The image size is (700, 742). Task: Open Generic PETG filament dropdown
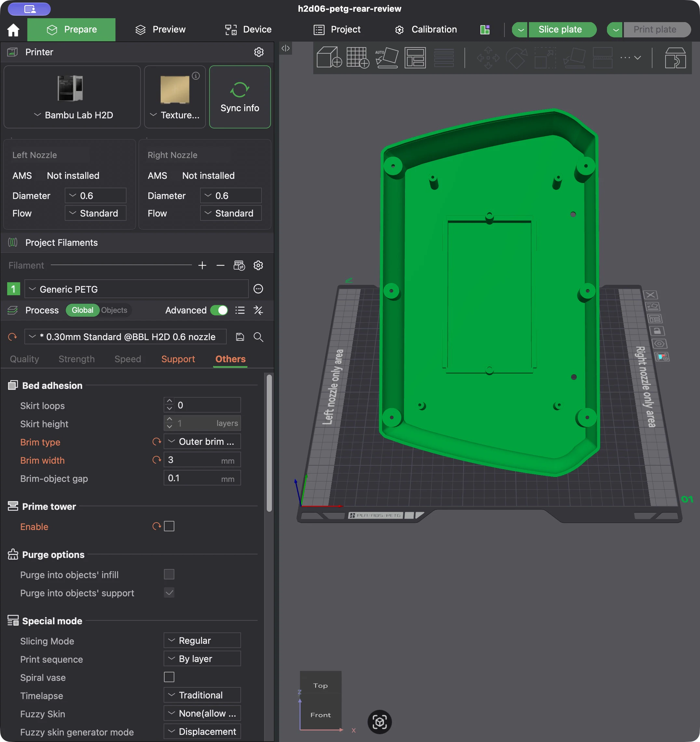pyautogui.click(x=137, y=289)
